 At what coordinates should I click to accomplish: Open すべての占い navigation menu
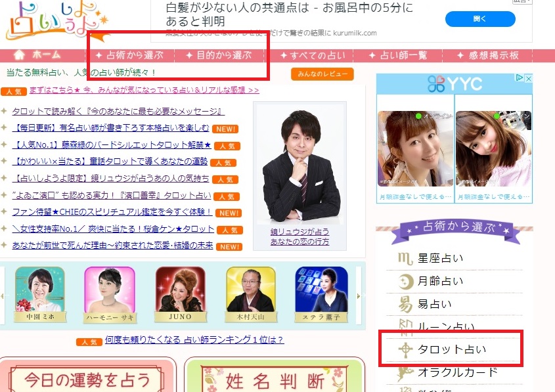(313, 56)
